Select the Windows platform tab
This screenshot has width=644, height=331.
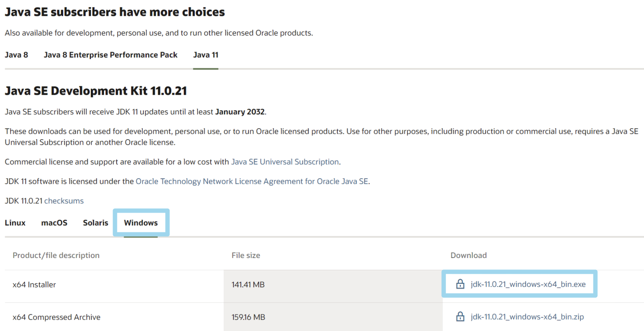141,223
